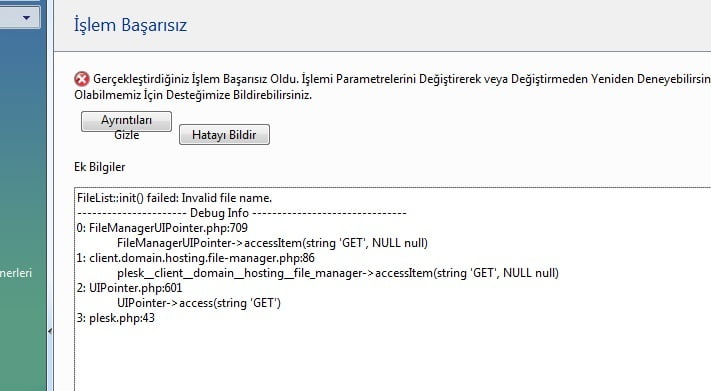Screen dimensions: 711x391
Task: Select the plesk.php:43 trace line
Action: 116,318
